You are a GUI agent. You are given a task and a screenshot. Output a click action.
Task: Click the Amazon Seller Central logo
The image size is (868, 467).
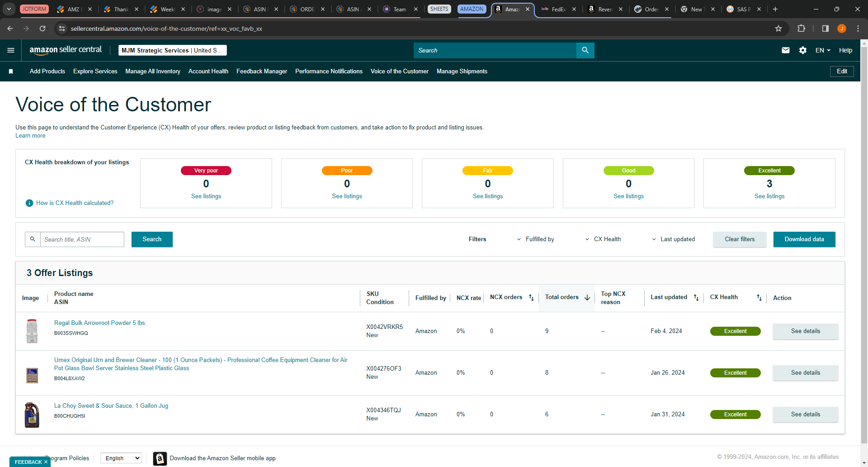[x=66, y=50]
